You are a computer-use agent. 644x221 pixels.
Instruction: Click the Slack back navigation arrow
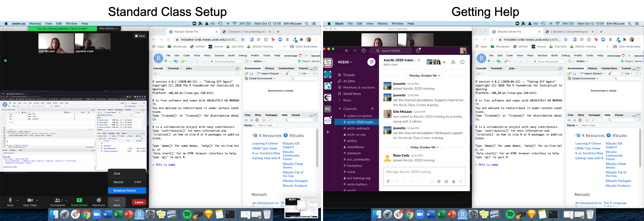[347, 51]
